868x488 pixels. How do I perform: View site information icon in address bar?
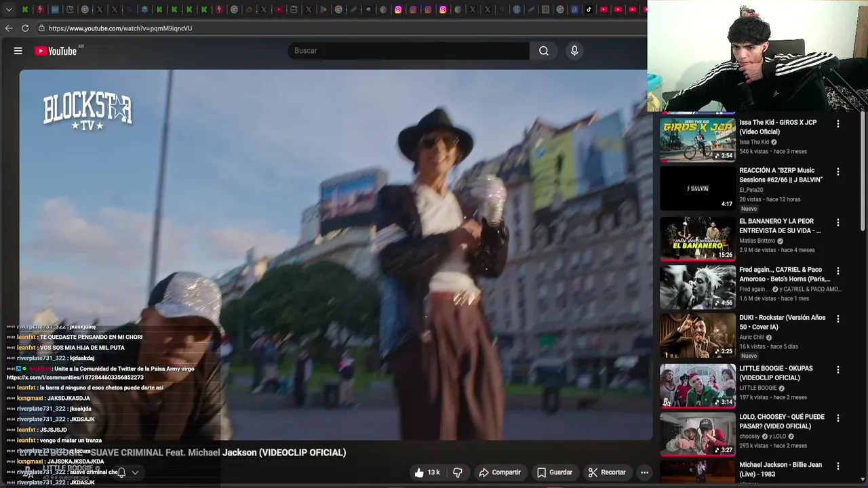[x=41, y=28]
